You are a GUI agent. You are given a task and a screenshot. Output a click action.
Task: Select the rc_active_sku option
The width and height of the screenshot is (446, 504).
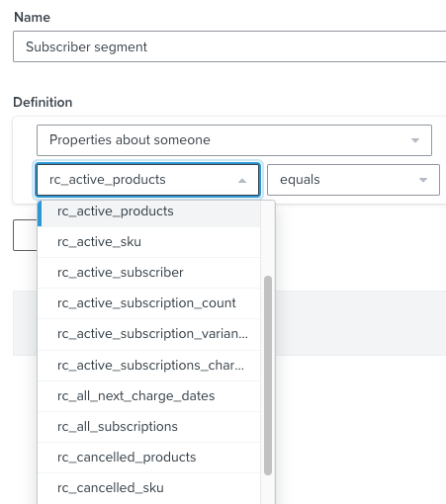(x=149, y=242)
